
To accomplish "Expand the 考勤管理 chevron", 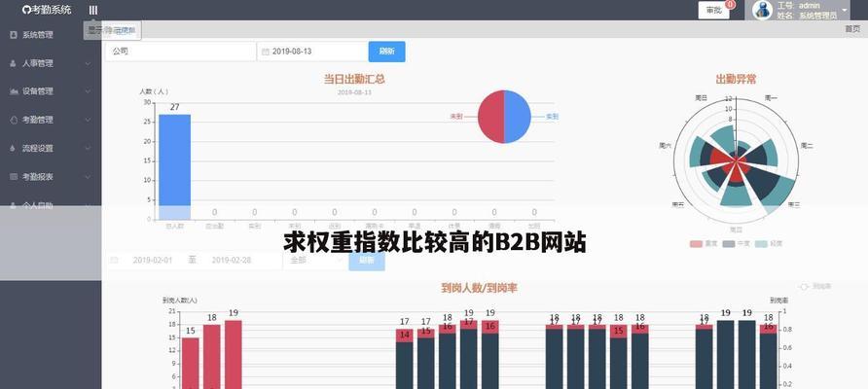I will (88, 120).
